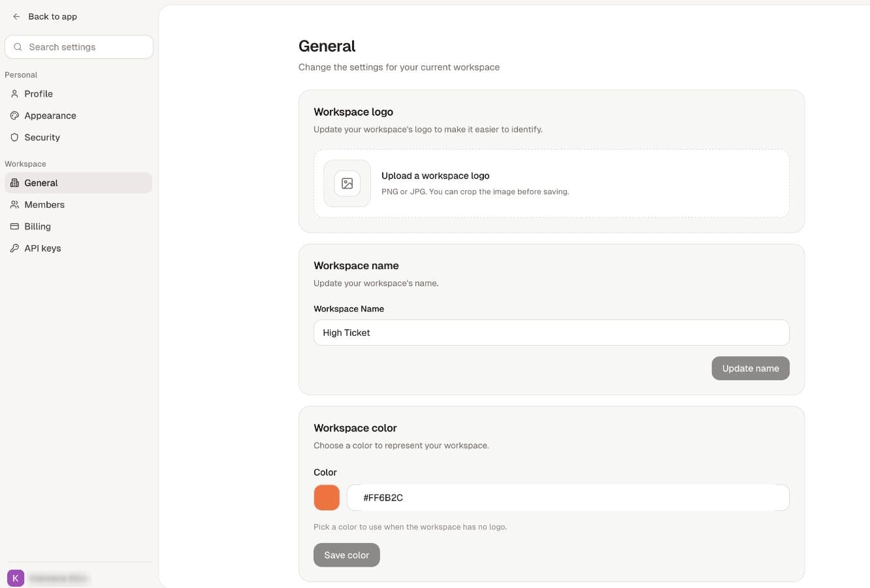Click the Workspace Name input field

point(551,333)
